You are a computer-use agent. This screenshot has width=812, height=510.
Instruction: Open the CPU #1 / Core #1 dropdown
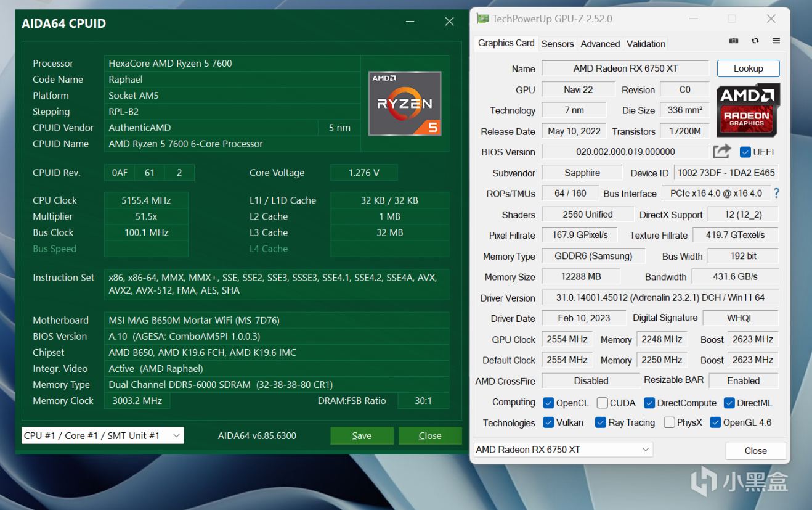[103, 435]
